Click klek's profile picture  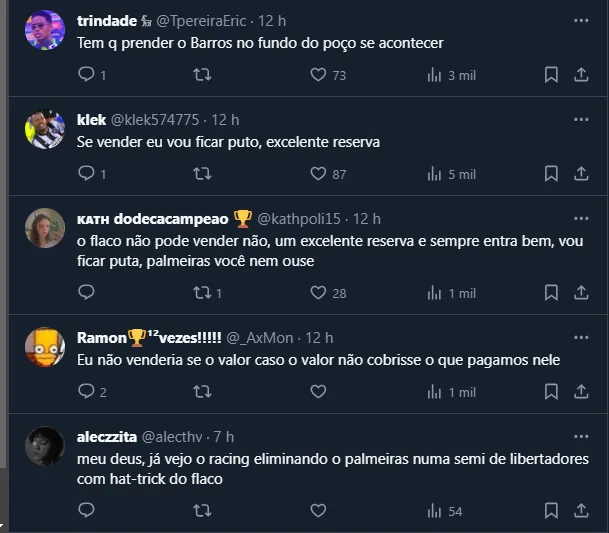pyautogui.click(x=45, y=128)
